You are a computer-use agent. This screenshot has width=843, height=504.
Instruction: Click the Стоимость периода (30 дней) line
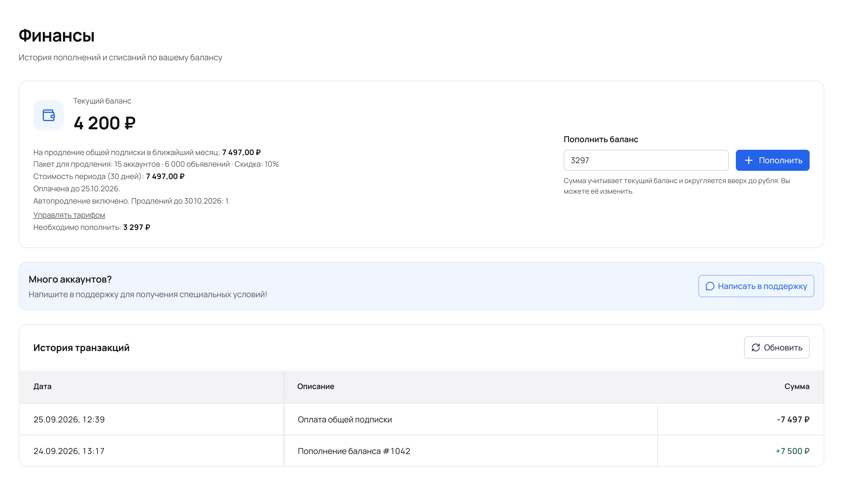point(109,176)
